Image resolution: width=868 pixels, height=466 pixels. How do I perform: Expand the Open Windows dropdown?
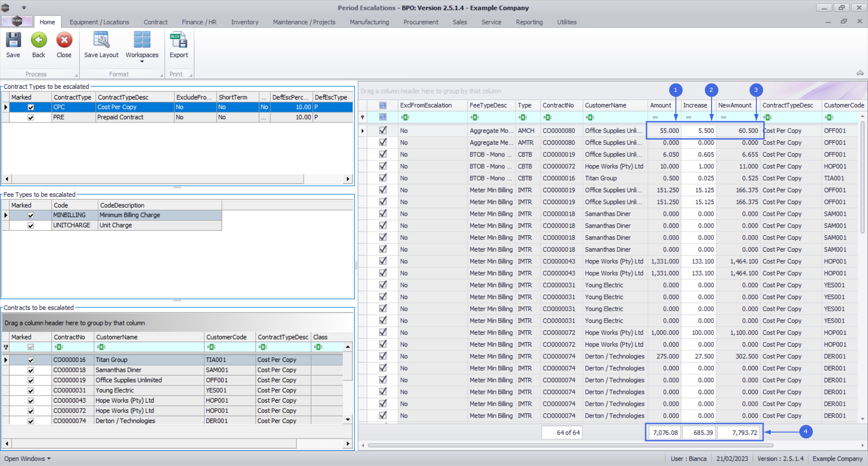(x=27, y=459)
